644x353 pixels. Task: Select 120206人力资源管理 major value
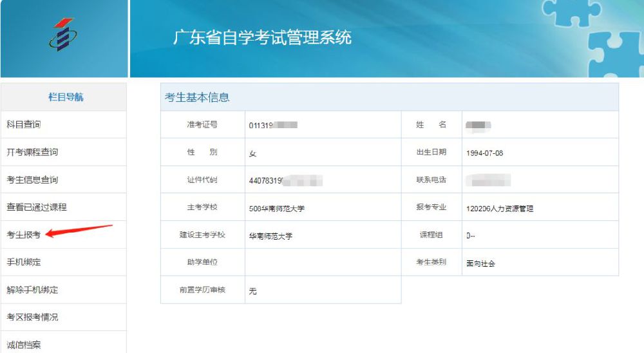point(500,209)
